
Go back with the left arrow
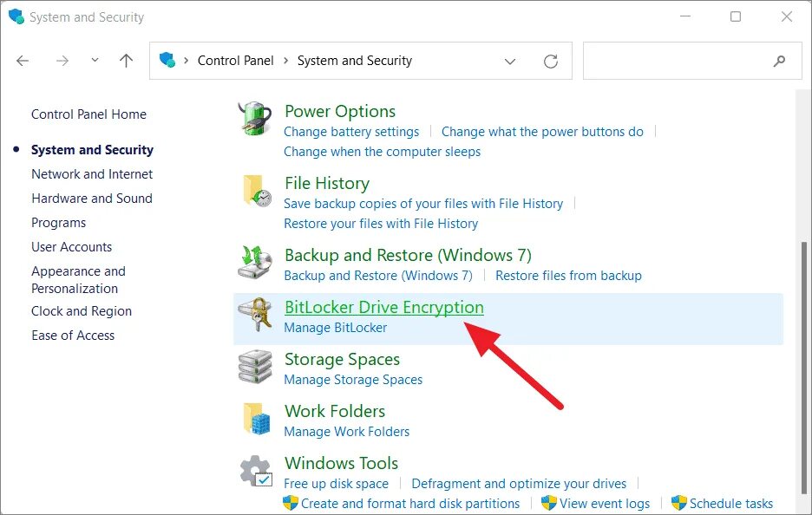click(23, 61)
